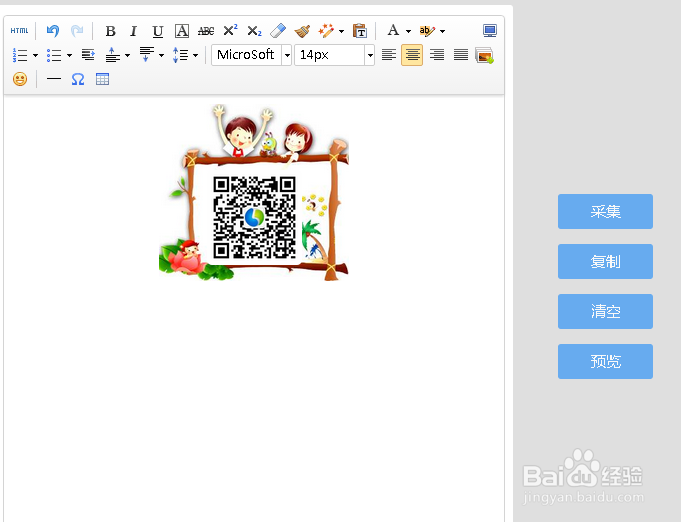
Task: Set paragraph spacing before
Action: (x=112, y=55)
